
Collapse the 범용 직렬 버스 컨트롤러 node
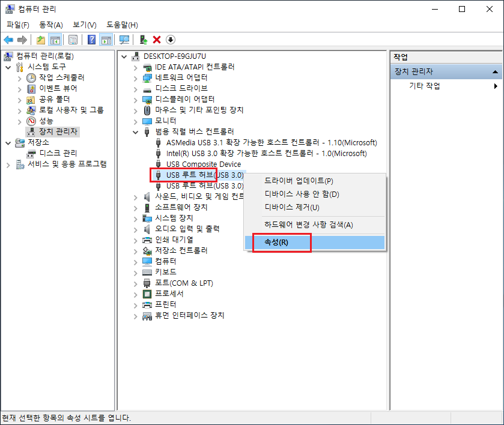136,132
